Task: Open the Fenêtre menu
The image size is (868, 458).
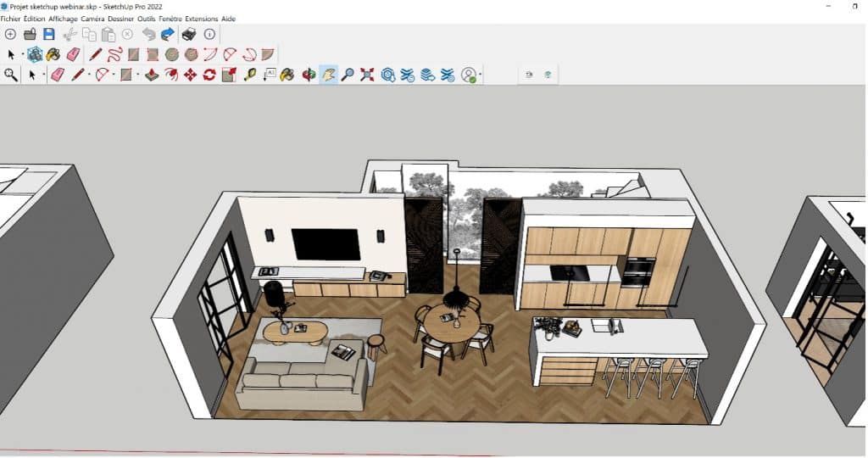Action: (170, 19)
